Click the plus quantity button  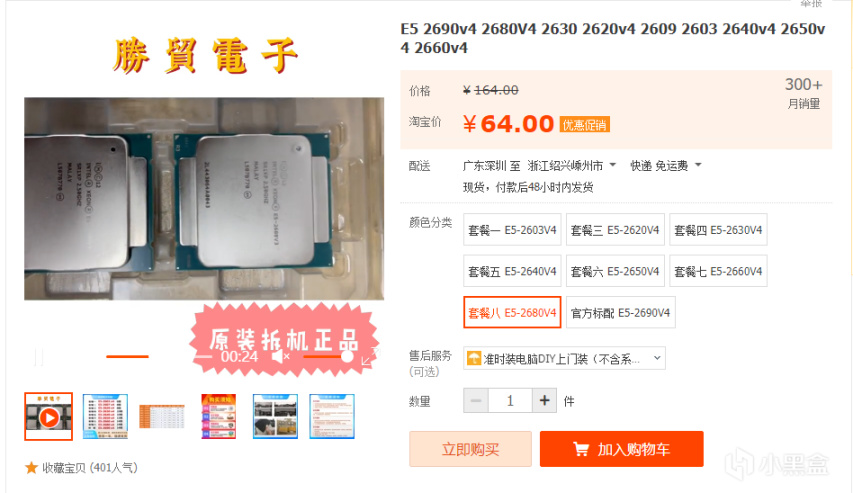[544, 400]
